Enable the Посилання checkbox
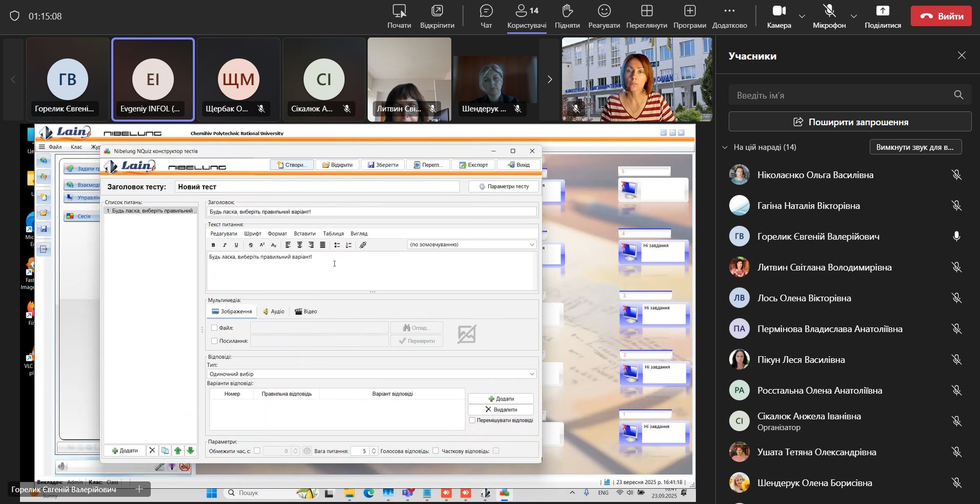This screenshot has width=980, height=504. [214, 341]
